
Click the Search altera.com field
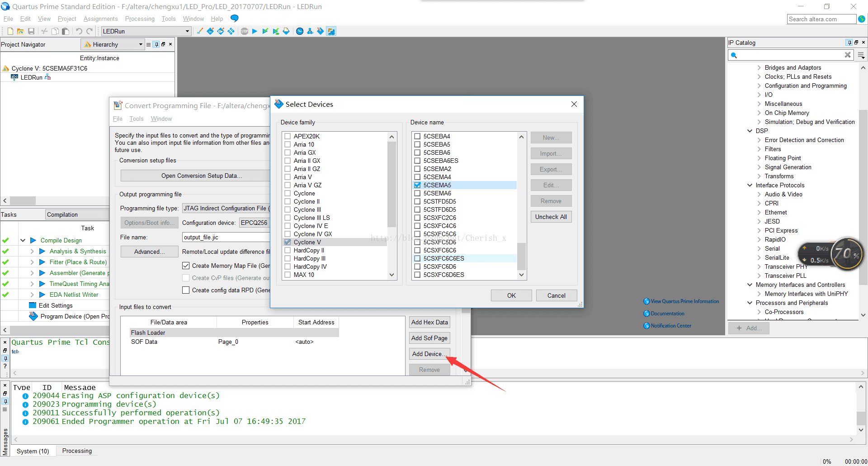click(x=821, y=19)
